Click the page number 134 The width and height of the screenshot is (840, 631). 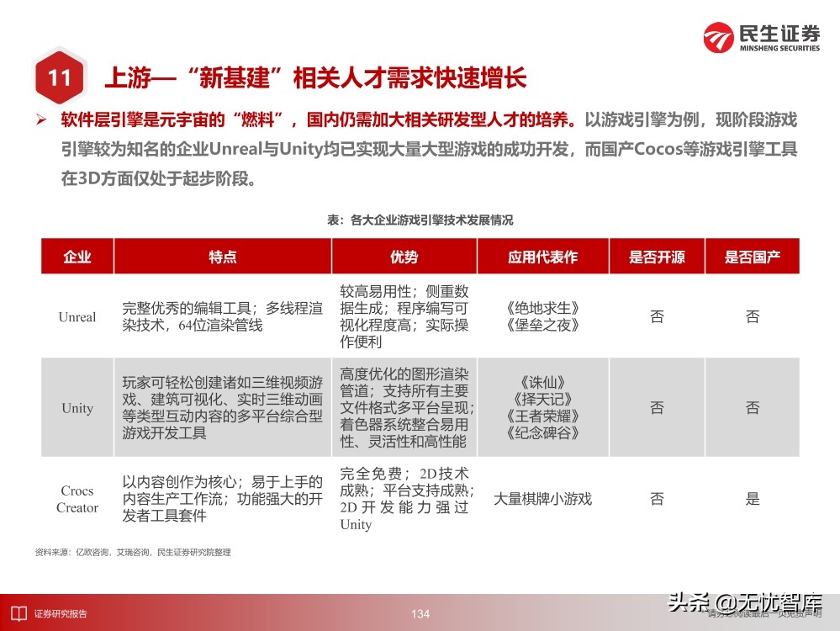pos(420,614)
